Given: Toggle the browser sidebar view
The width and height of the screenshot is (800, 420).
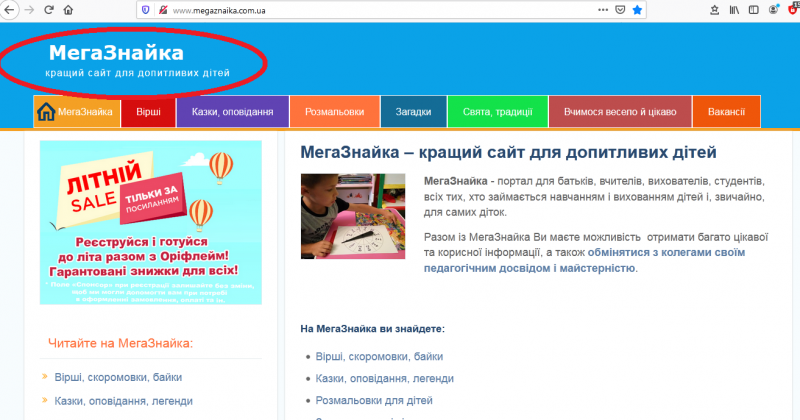Looking at the screenshot, I should pos(752,9).
